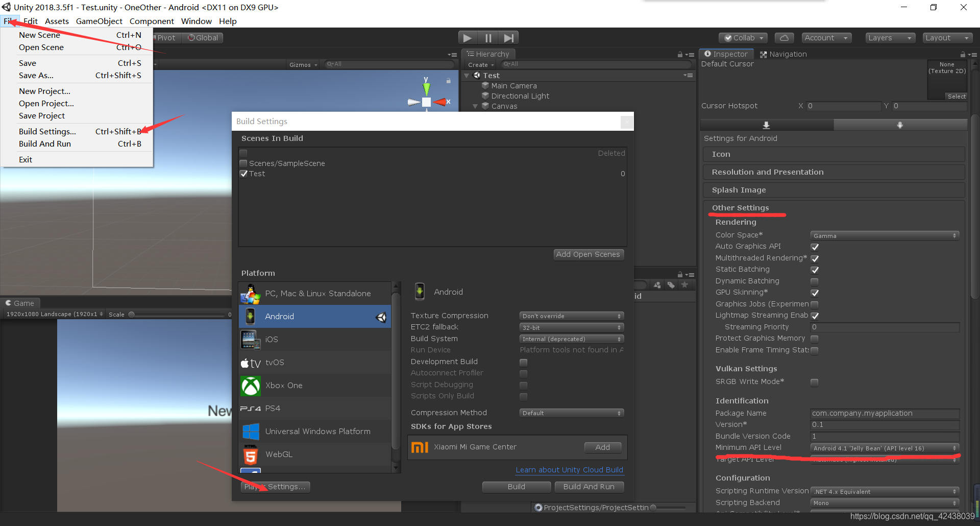Click the Build And Run button
The width and height of the screenshot is (980, 526).
(x=589, y=487)
